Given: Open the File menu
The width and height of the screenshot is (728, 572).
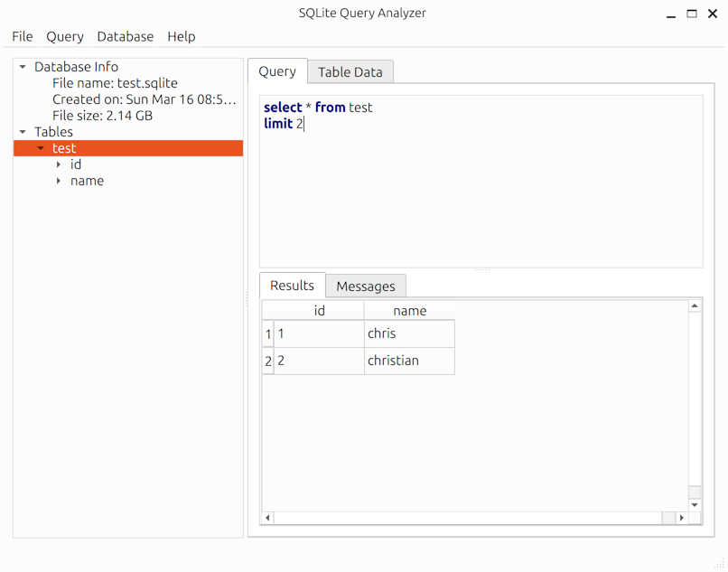Looking at the screenshot, I should click(x=22, y=36).
